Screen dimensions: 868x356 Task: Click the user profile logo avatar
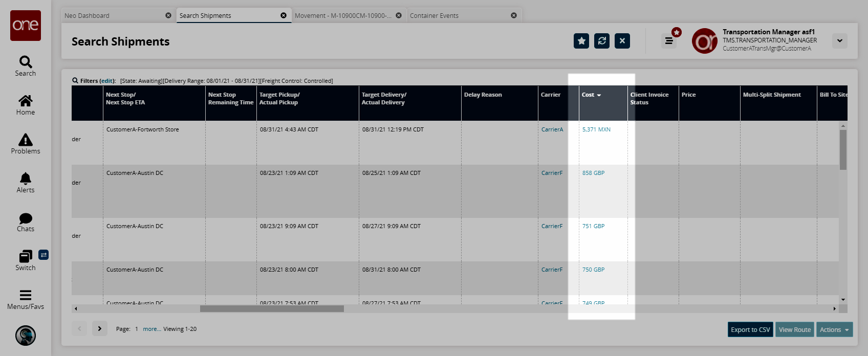pyautogui.click(x=705, y=41)
